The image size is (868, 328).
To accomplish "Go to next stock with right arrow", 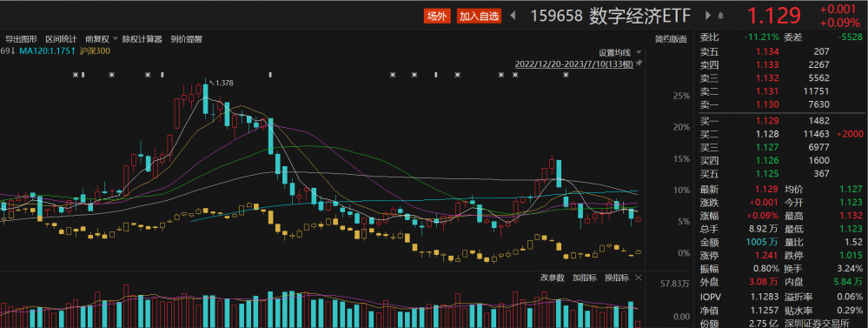I will (708, 16).
